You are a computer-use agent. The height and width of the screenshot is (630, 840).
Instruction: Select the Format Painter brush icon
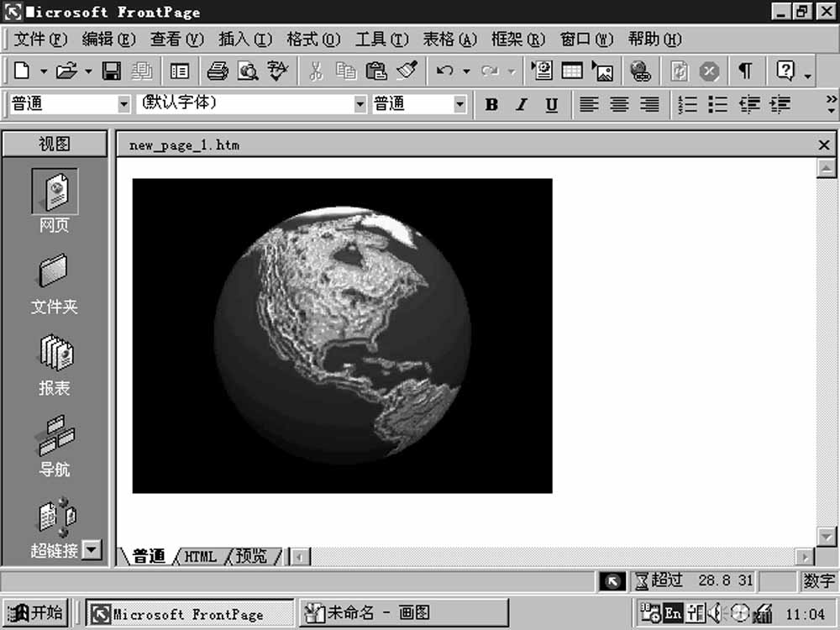pos(407,71)
